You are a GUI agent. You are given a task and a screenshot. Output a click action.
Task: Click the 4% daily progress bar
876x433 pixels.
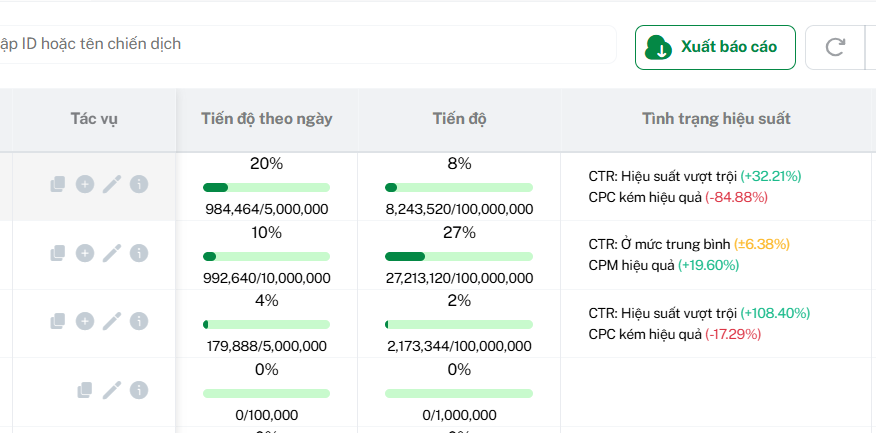click(x=266, y=325)
